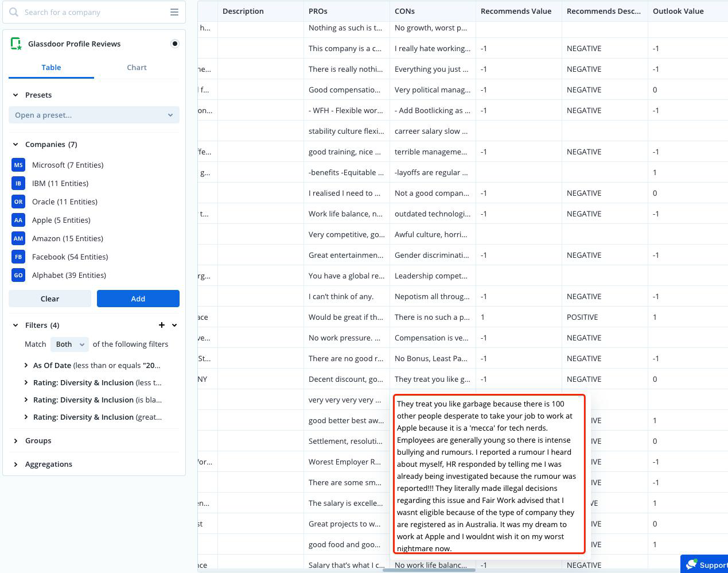This screenshot has width=728, height=573.
Task: Select Facebook (54 Entities) company
Action: [70, 257]
